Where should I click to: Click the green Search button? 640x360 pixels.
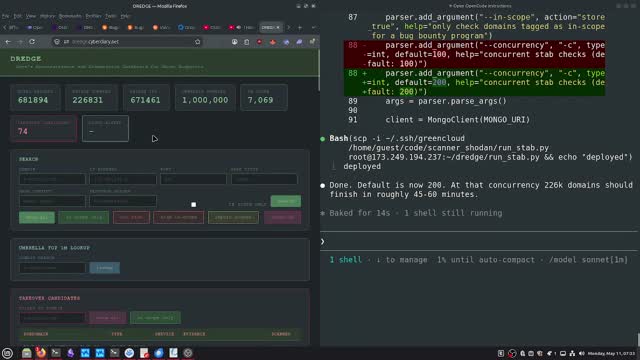[286, 201]
